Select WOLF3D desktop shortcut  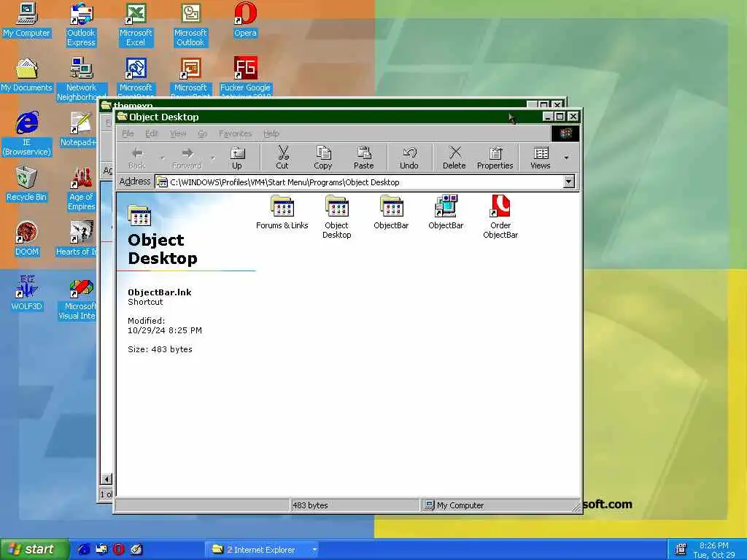tap(27, 293)
